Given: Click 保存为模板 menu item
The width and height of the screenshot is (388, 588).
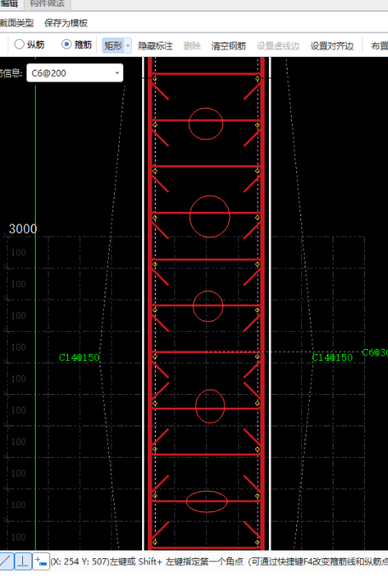Looking at the screenshot, I should click(66, 23).
